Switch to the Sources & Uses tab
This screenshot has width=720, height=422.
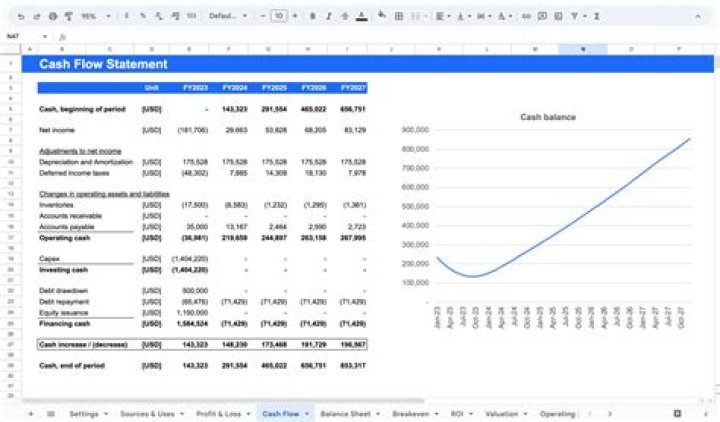pos(147,414)
